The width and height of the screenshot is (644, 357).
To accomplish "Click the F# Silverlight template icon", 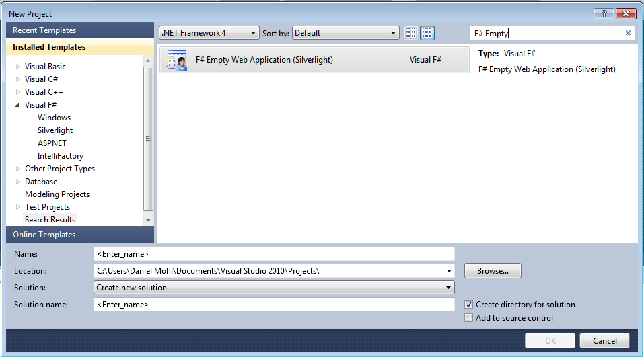I will [176, 60].
